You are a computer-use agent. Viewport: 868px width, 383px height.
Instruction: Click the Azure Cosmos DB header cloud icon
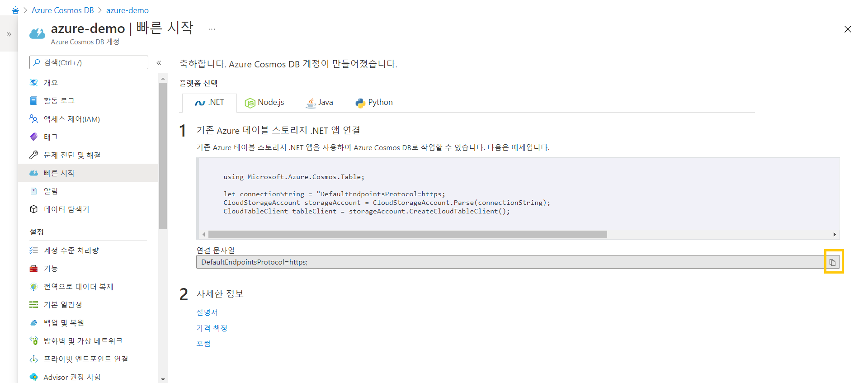[37, 33]
